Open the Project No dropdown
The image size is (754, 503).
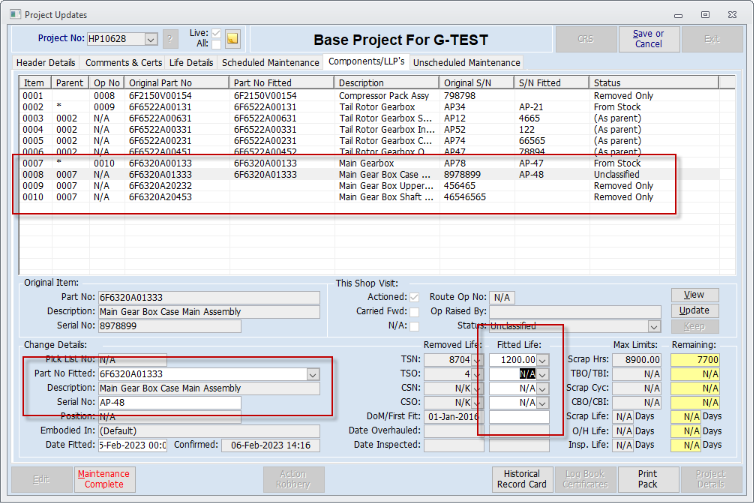tap(151, 39)
